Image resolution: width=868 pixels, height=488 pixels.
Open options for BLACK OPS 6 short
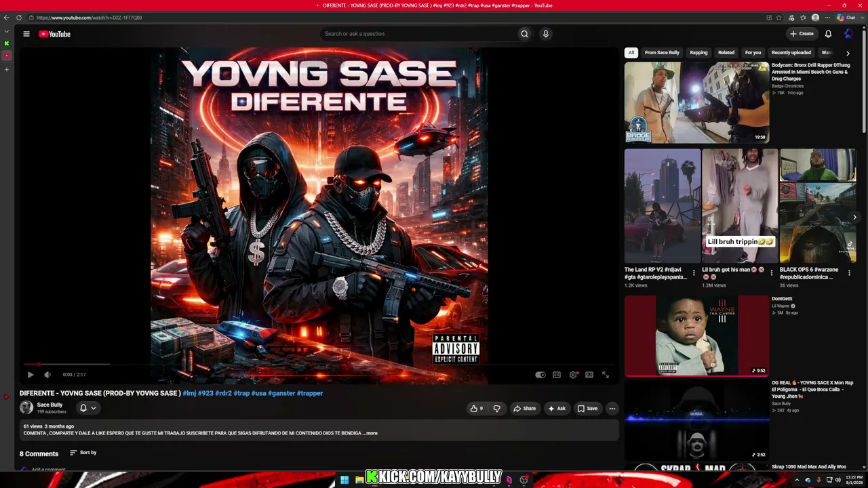point(849,273)
